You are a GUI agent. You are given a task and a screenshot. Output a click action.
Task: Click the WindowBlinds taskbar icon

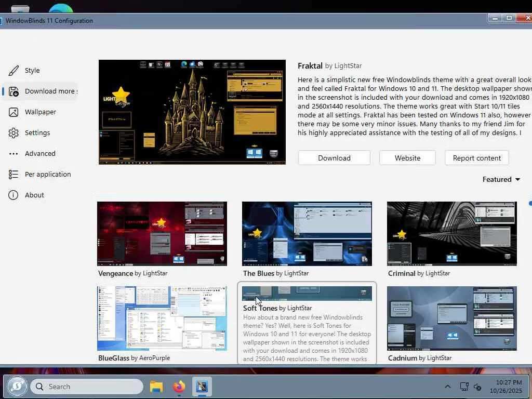(x=202, y=387)
